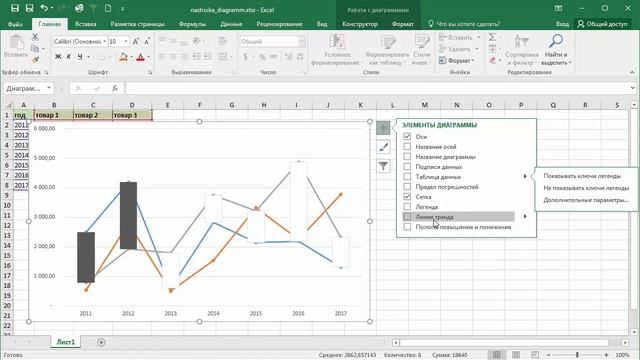Switch to the Формулы tab

pyautogui.click(x=192, y=24)
